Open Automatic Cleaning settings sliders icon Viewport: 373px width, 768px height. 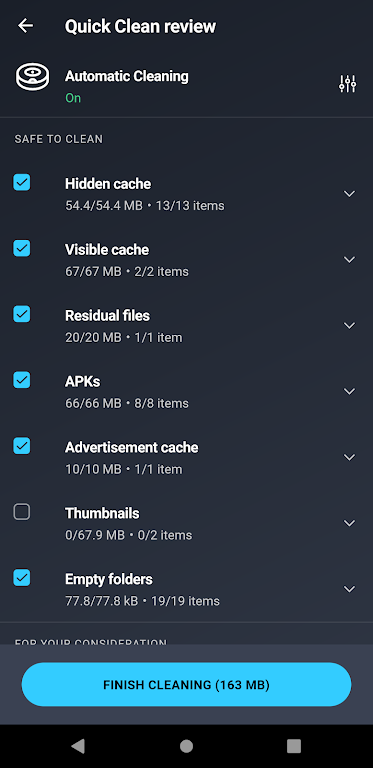[x=348, y=84]
